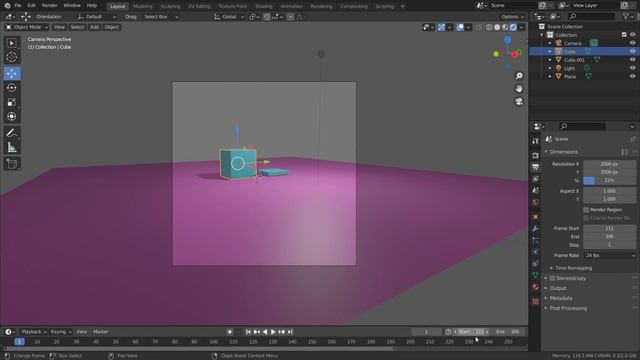Expand the Post Processing panel

pyautogui.click(x=568, y=308)
